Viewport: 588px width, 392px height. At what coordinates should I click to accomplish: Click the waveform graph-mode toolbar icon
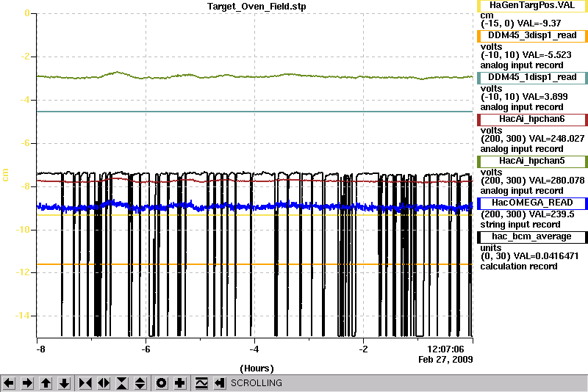[x=201, y=383]
